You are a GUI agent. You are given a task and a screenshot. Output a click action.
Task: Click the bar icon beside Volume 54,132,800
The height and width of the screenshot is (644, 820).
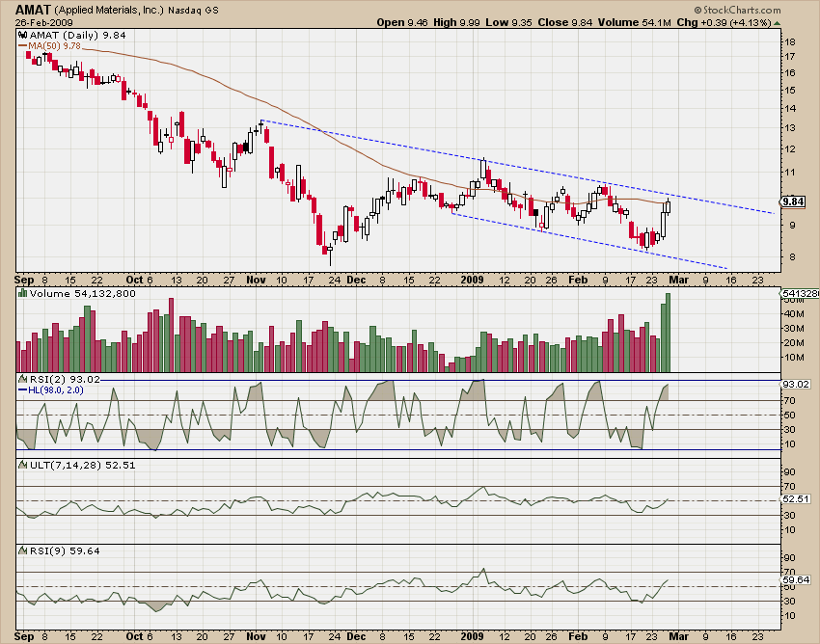22,293
